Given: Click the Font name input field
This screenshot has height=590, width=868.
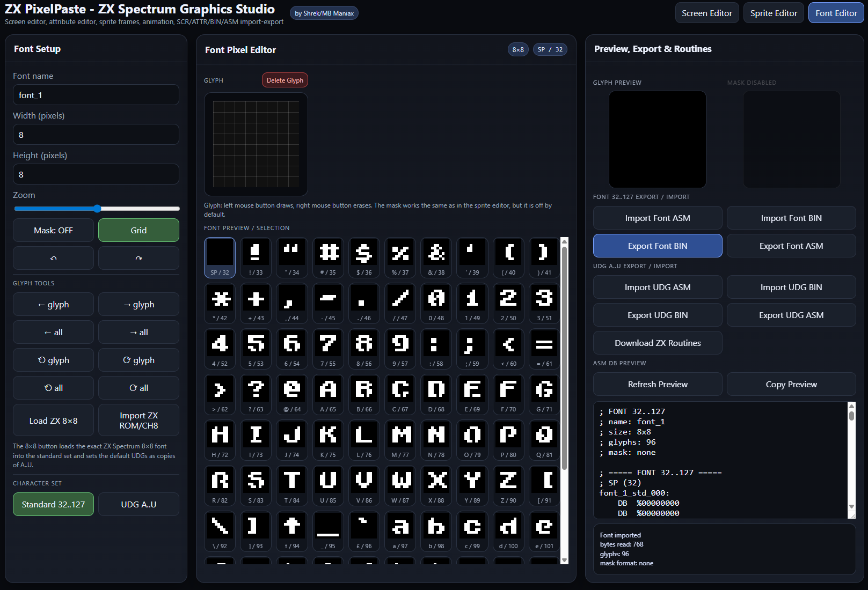Looking at the screenshot, I should 96,95.
